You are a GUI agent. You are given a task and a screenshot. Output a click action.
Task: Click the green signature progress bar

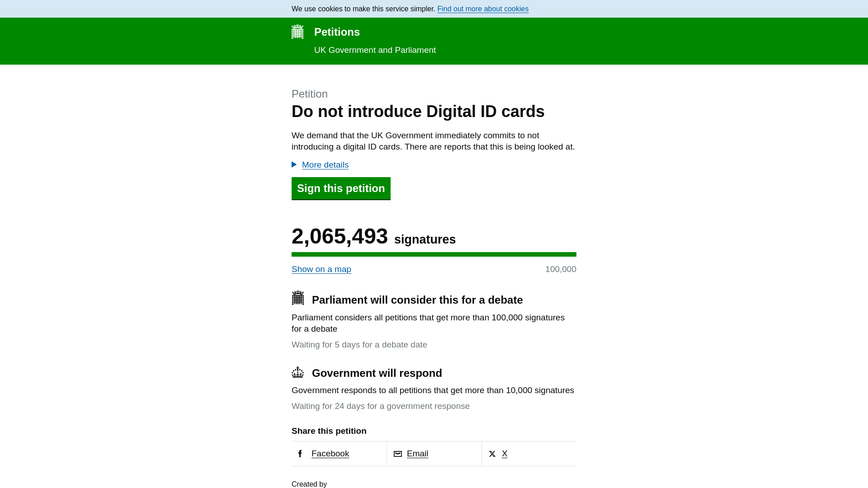pyautogui.click(x=434, y=254)
